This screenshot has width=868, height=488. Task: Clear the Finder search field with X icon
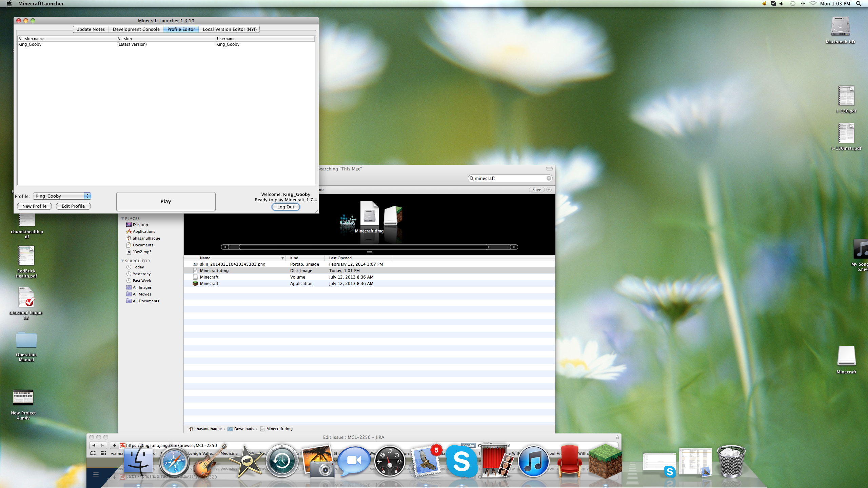[549, 178]
